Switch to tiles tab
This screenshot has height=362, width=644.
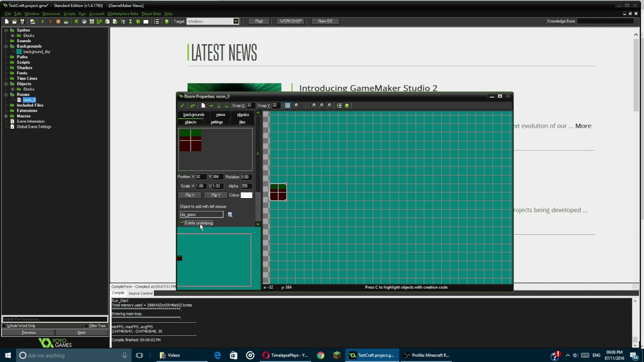[242, 122]
